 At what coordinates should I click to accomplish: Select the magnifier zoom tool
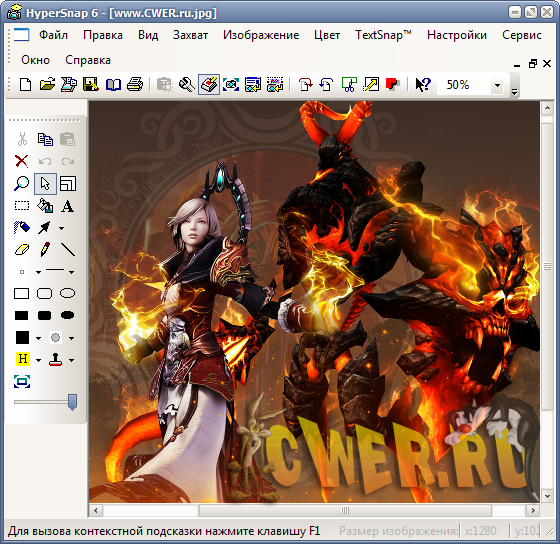click(22, 184)
